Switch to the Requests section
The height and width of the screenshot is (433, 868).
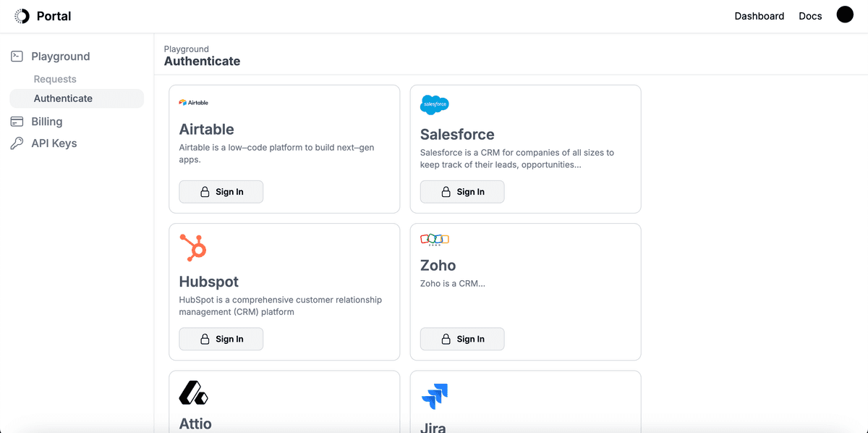tap(54, 78)
